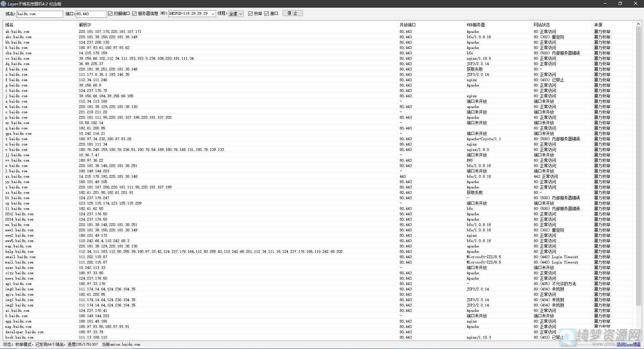
Task: Focus the 端口 input field
Action: point(91,14)
